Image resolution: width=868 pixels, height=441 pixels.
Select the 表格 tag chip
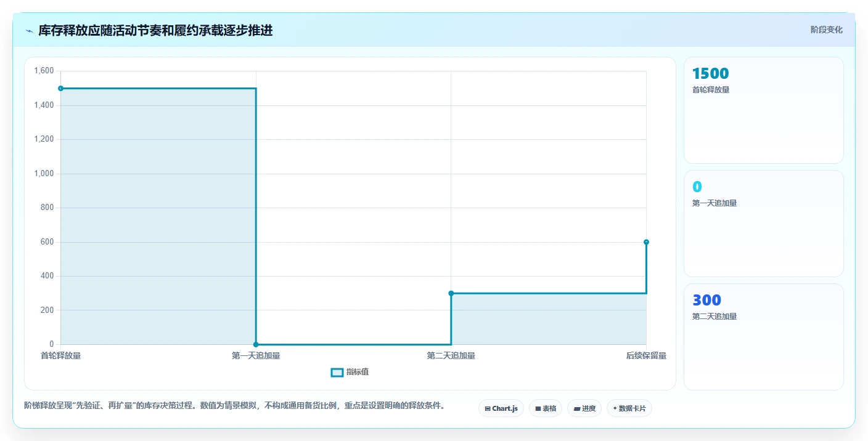(546, 408)
